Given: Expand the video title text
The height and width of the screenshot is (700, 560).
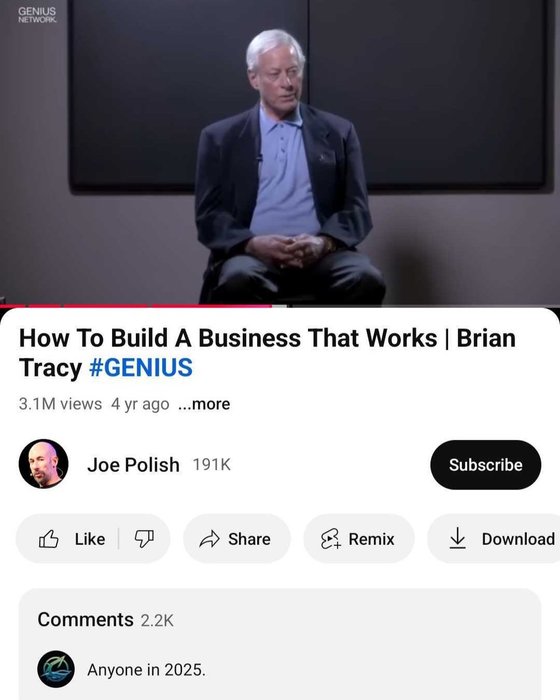Looking at the screenshot, I should coord(267,353).
